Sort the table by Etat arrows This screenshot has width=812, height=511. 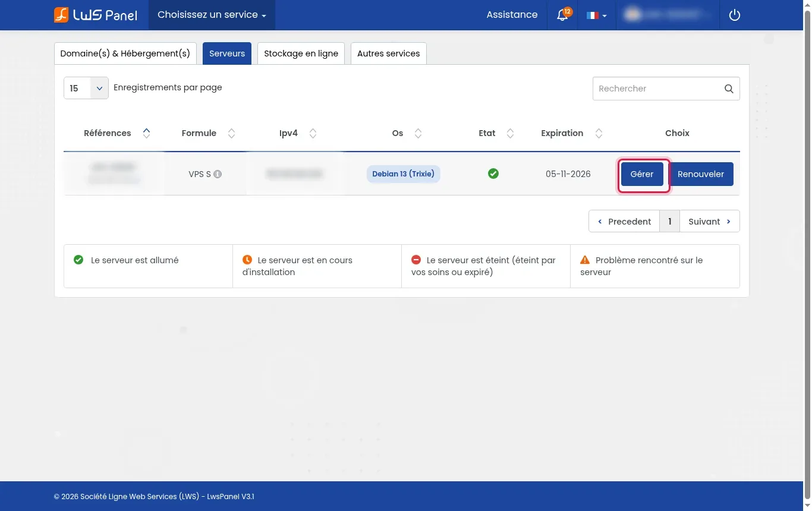point(510,133)
